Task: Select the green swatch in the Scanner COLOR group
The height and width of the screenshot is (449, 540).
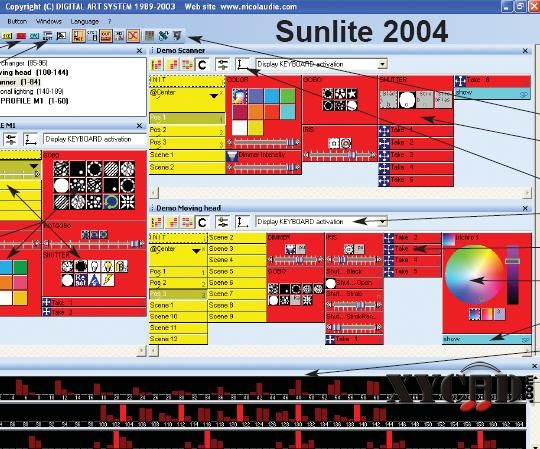Action: [288, 96]
